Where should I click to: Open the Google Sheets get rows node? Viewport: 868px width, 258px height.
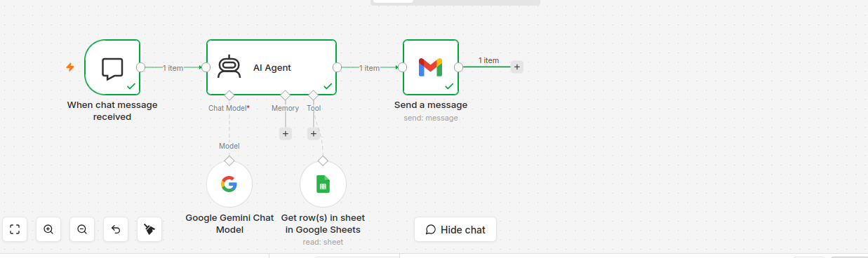[x=323, y=184]
